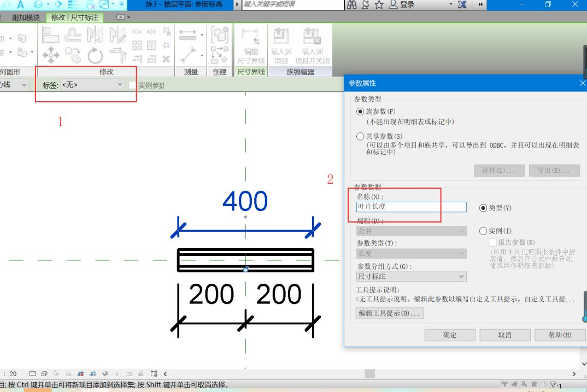Switch to the 附加模块 ribbon tab
Image resolution: width=587 pixels, height=392 pixels.
point(25,17)
